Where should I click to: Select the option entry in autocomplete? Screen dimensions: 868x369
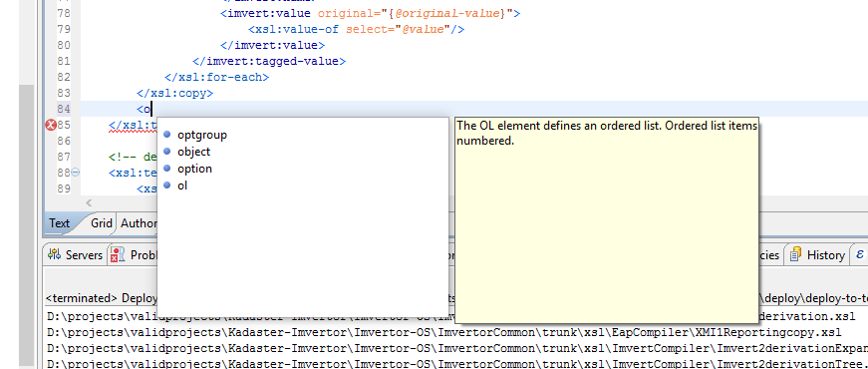194,169
